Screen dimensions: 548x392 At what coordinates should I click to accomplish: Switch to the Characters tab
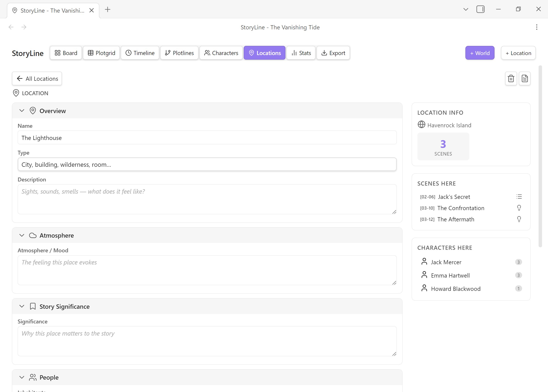click(x=221, y=53)
